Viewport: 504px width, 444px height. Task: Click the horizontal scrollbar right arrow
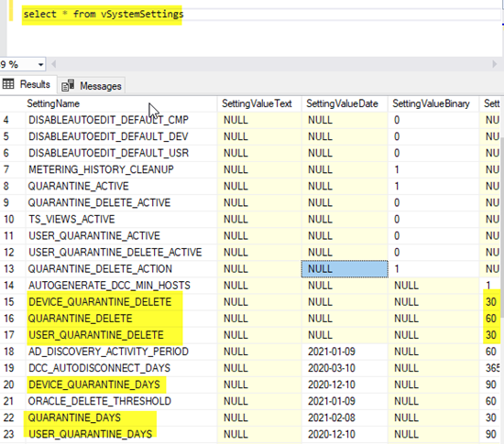(x=494, y=64)
